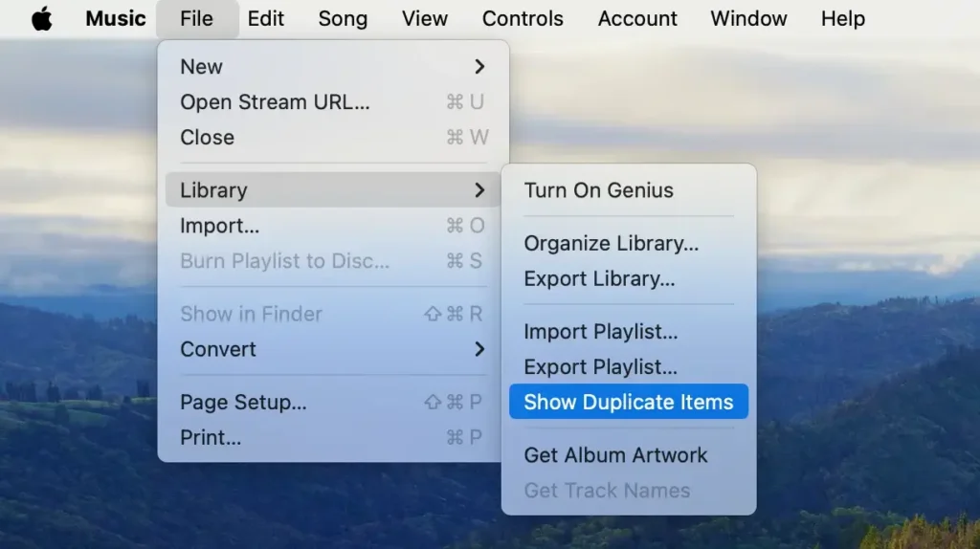Select Import Playlist…
The height and width of the screenshot is (549, 980).
(x=629, y=332)
